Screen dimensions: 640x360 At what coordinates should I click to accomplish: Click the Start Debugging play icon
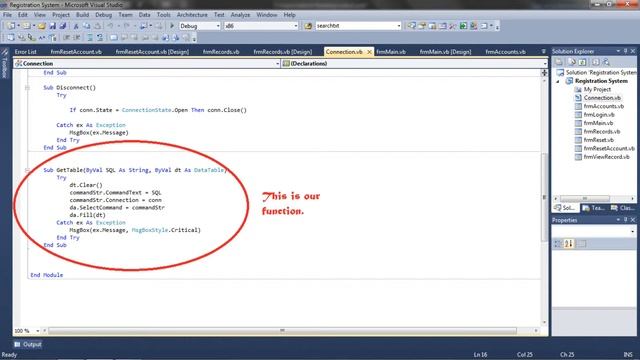click(x=172, y=26)
